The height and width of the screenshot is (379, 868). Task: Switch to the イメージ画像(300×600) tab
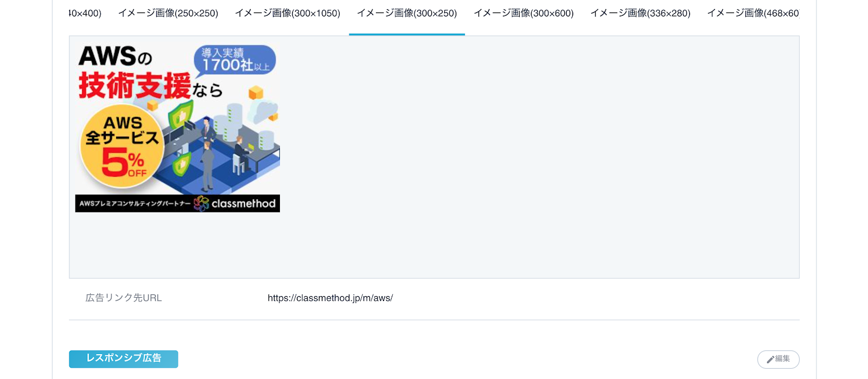pos(524,13)
